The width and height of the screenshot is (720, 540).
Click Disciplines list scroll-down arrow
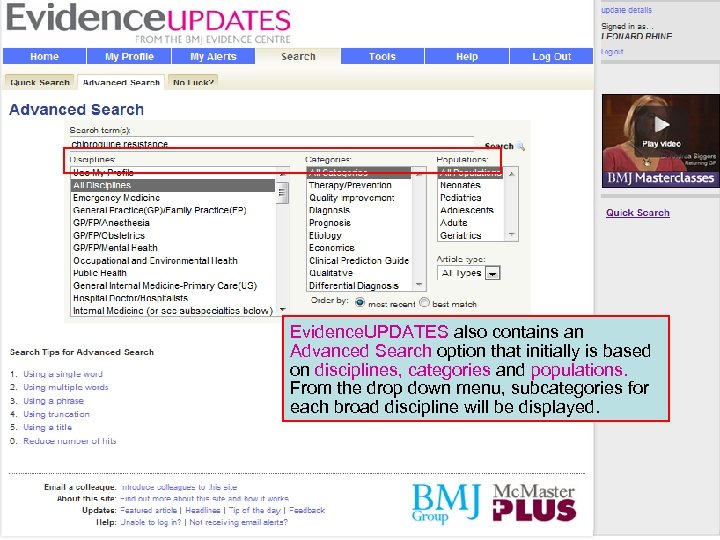point(283,310)
